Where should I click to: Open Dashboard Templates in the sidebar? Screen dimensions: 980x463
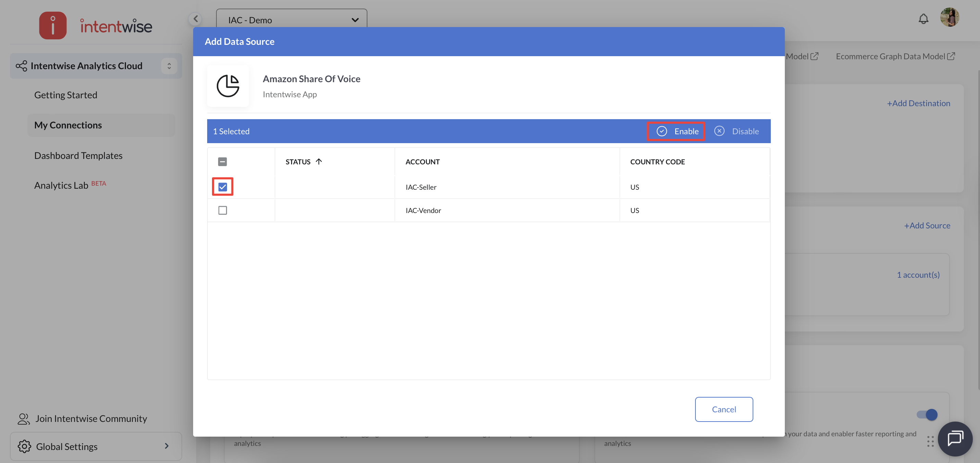pyautogui.click(x=78, y=155)
